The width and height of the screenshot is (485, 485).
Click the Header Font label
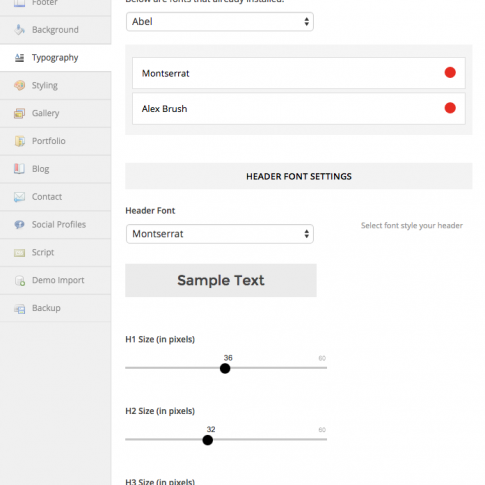(150, 211)
